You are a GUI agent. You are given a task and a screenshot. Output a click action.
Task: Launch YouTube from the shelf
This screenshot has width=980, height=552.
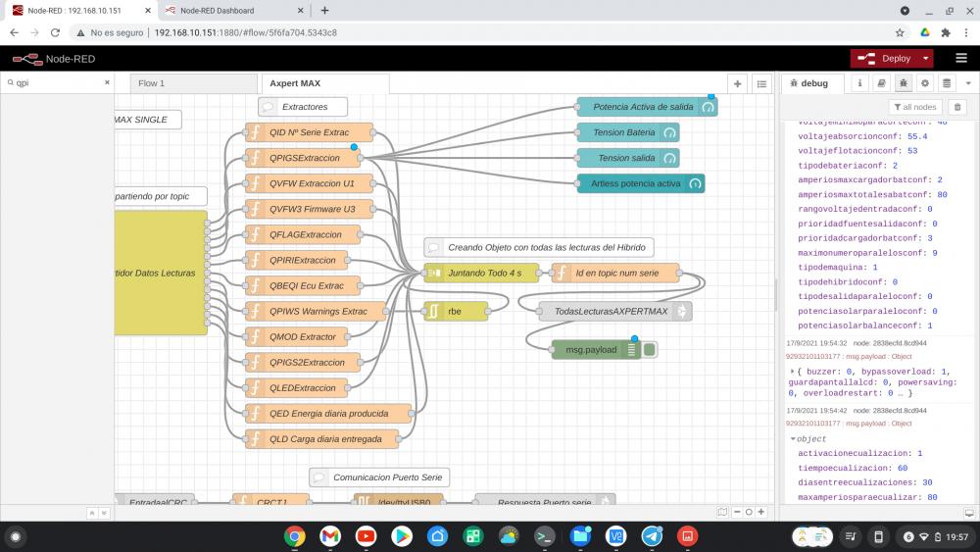(x=366, y=536)
